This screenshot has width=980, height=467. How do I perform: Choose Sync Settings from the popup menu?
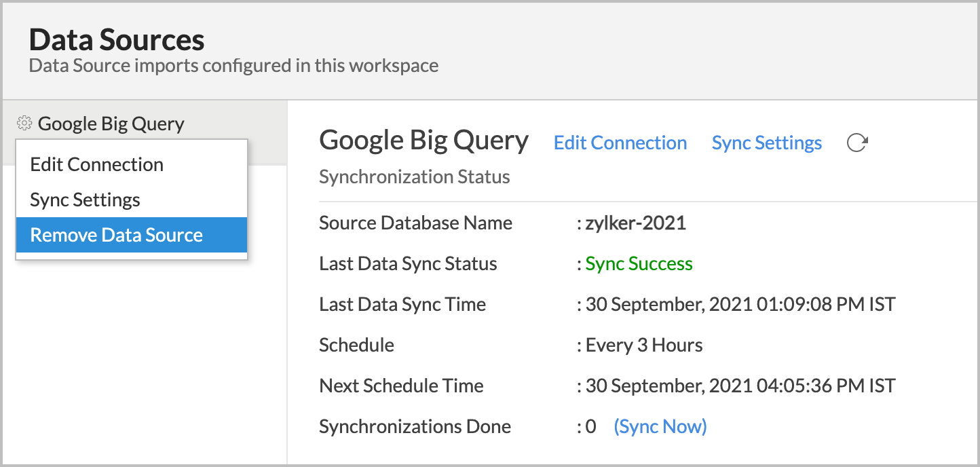coord(132,200)
